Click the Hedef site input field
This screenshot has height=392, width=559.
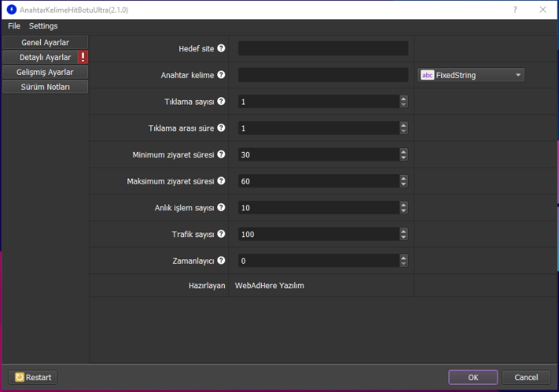tap(322, 49)
